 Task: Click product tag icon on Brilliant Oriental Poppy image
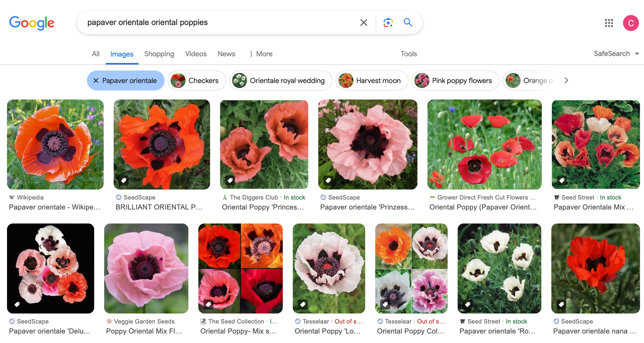pos(123,180)
